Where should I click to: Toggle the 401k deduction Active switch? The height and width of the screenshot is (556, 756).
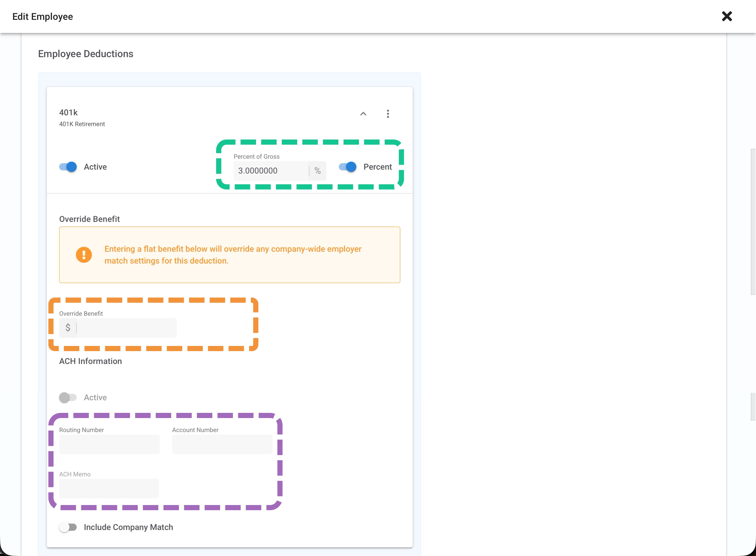point(68,167)
